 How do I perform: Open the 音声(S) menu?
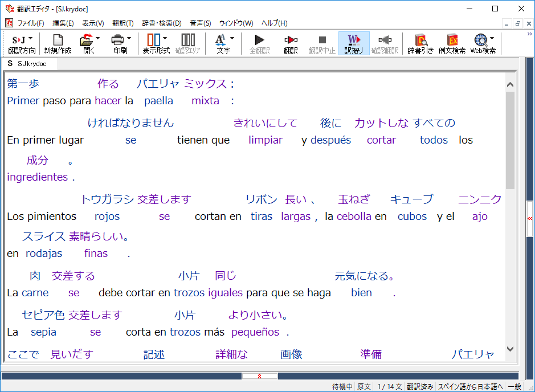[x=201, y=23]
